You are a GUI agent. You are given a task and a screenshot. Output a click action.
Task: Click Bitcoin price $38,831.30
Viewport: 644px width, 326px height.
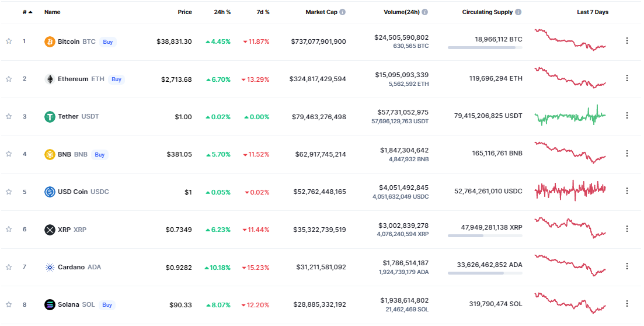[x=174, y=41]
